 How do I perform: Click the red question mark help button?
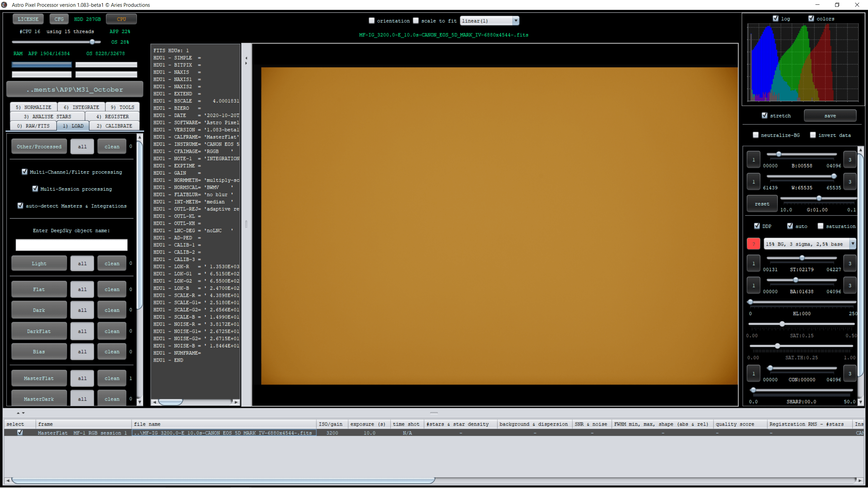[x=753, y=244]
